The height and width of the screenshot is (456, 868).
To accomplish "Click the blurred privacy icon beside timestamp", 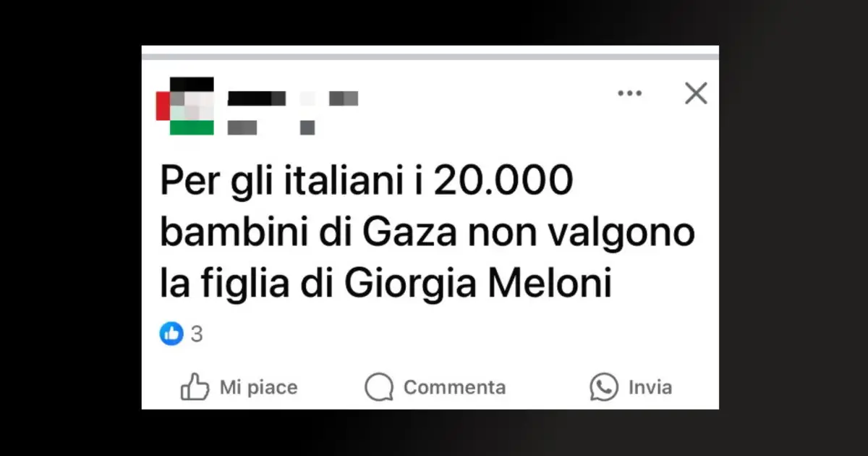I will point(307,127).
